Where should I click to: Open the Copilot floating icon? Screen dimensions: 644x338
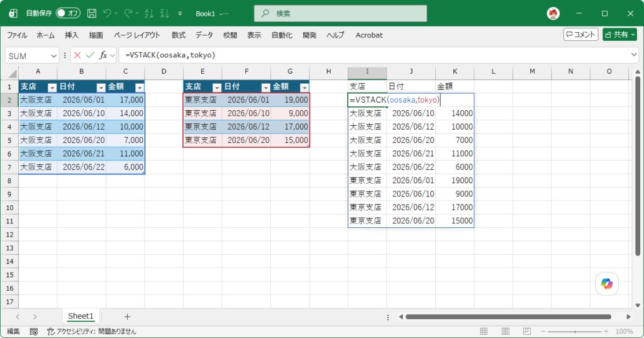point(607,284)
